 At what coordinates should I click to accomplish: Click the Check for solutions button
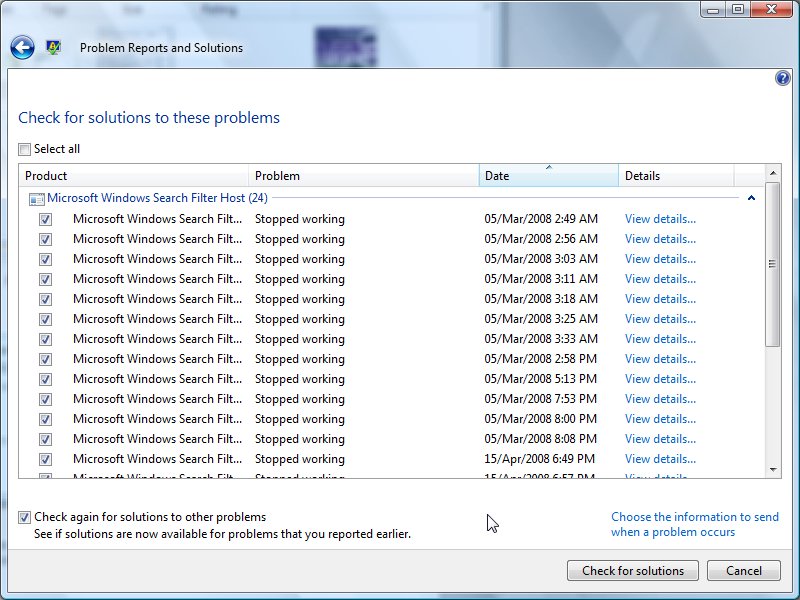633,570
